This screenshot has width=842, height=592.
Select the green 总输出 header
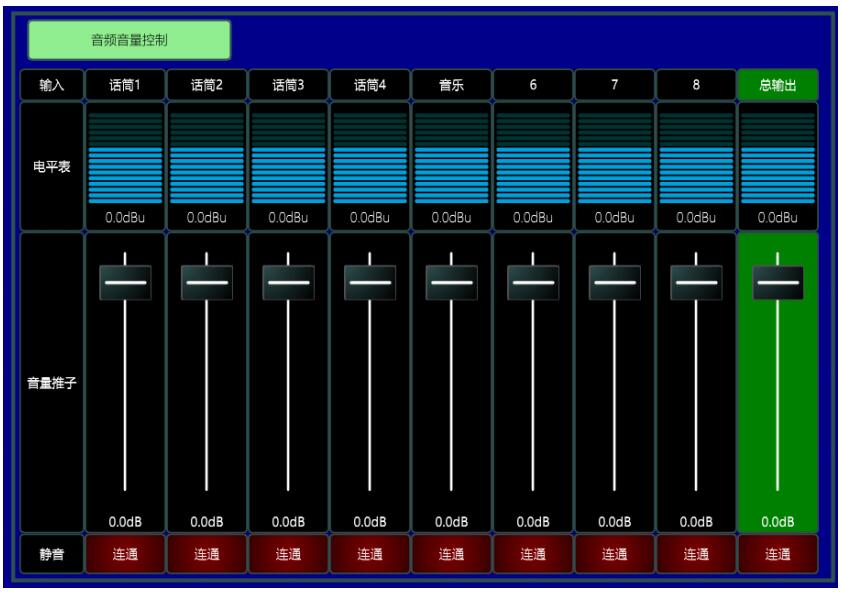(778, 85)
